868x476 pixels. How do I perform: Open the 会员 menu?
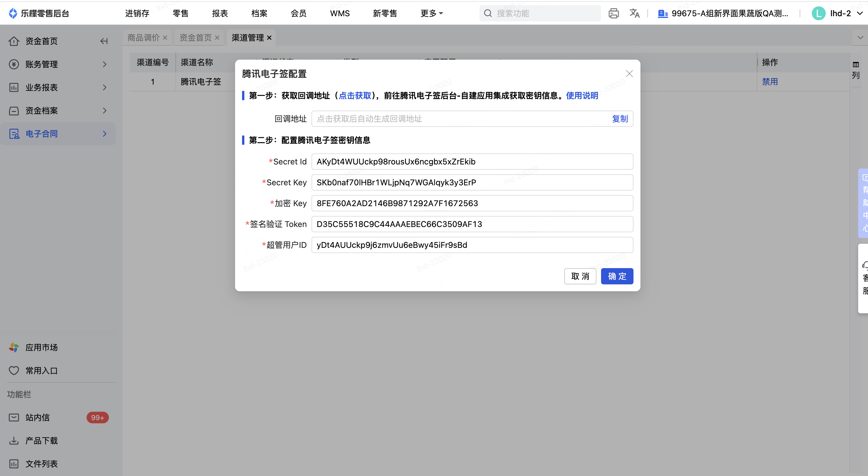click(x=299, y=13)
